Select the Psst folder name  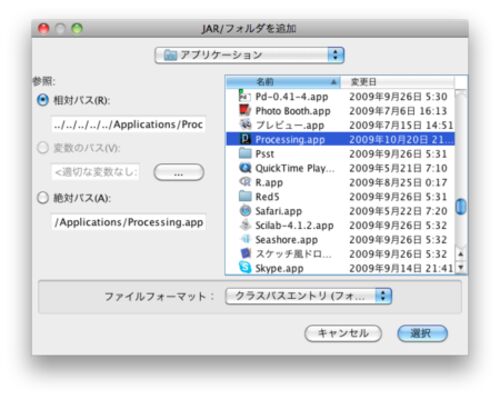click(264, 154)
